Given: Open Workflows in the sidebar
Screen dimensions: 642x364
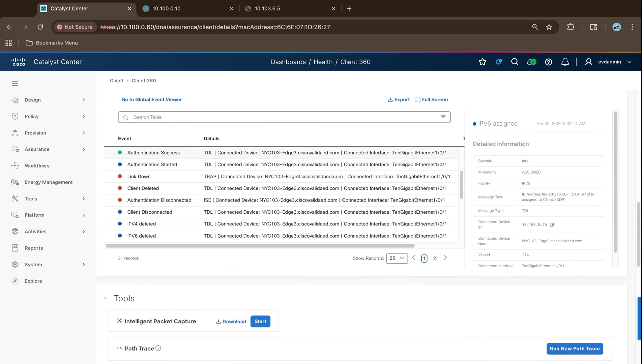Looking at the screenshot, I should click(37, 165).
